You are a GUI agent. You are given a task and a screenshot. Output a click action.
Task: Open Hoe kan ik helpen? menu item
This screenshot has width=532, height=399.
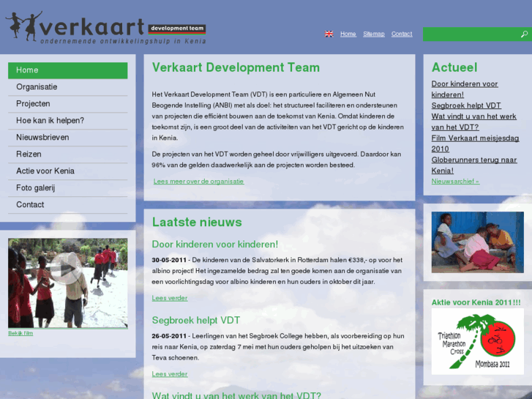tap(68, 121)
